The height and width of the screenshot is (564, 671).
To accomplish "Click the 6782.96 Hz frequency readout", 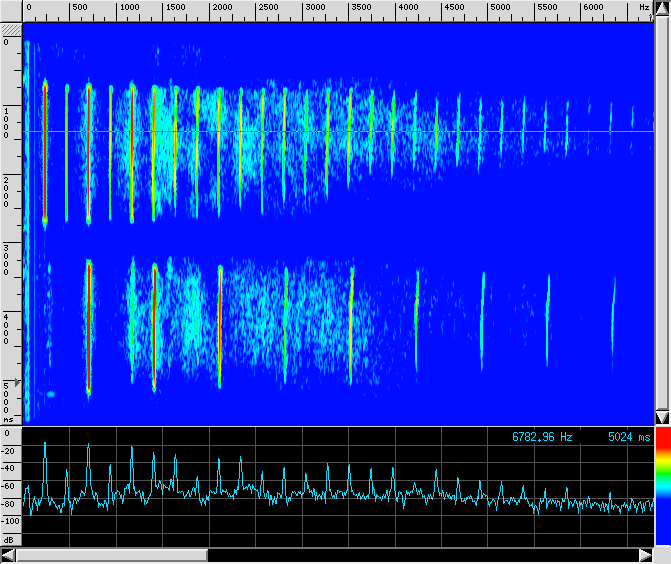I will [x=542, y=437].
